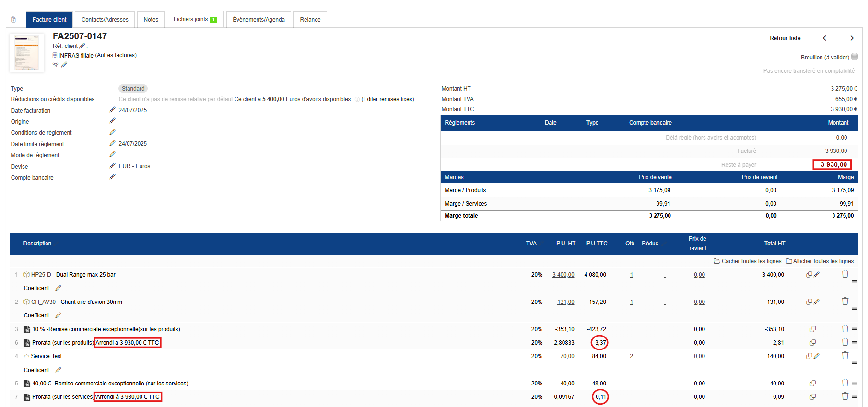Open the CH_AV30 product link

pos(43,302)
